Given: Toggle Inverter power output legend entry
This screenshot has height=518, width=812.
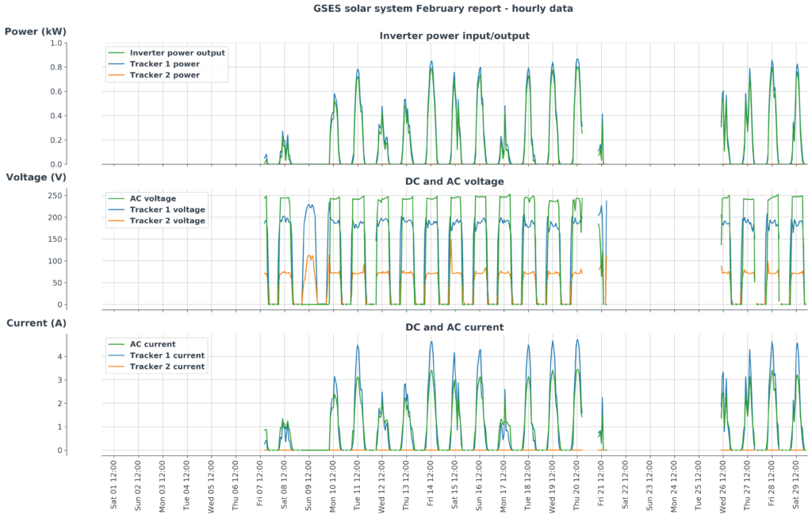Looking at the screenshot, I should (x=177, y=52).
